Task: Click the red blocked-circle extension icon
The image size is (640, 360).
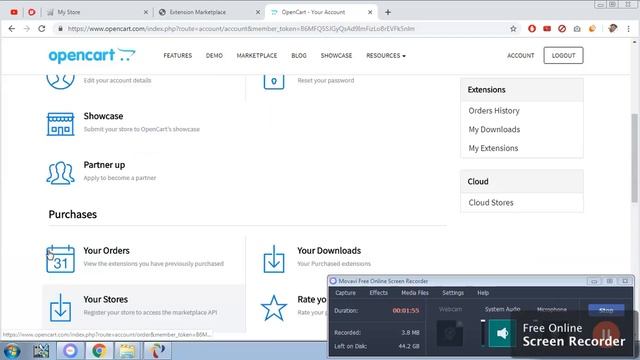Action: (x=562, y=29)
